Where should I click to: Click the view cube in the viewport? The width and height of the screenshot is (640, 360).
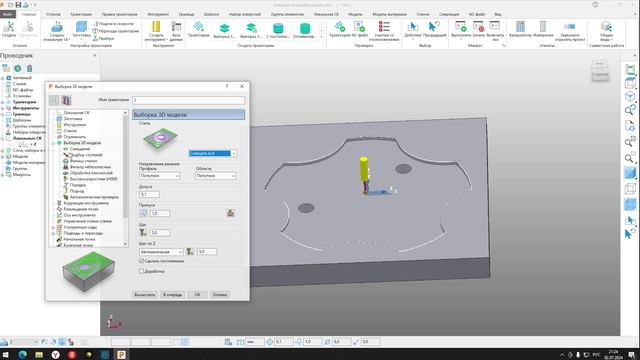pos(600,70)
